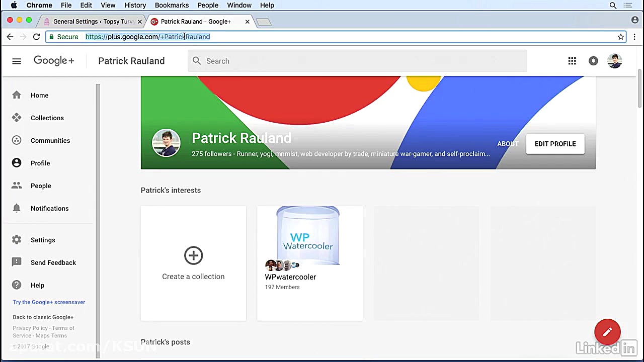
Task: Click the Communities sidebar icon
Action: [17, 140]
